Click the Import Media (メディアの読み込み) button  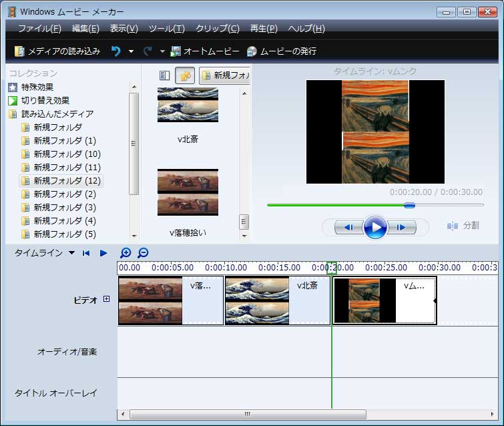[57, 51]
